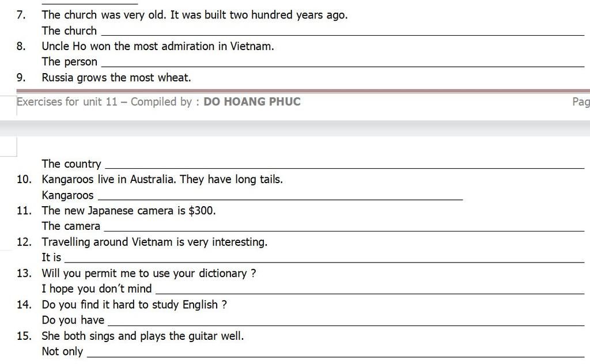
Task: Click the blank line after "Do you have"
Action: coord(346,324)
